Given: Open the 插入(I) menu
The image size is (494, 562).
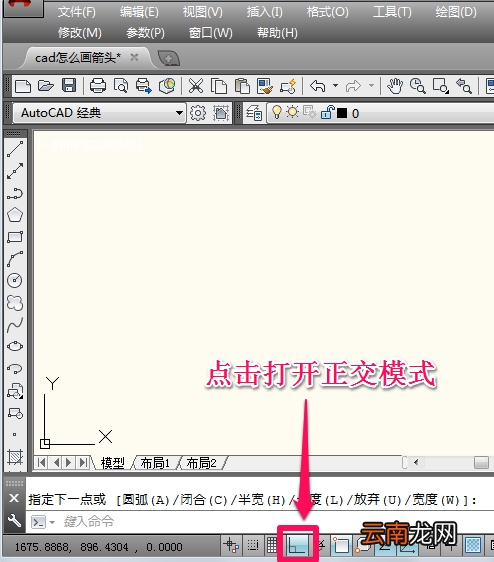Looking at the screenshot, I should [x=265, y=12].
